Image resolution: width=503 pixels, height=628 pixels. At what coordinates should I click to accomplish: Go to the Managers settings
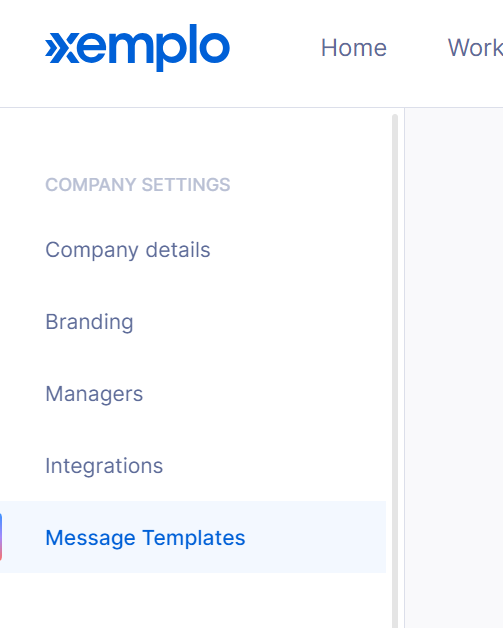pyautogui.click(x=94, y=394)
